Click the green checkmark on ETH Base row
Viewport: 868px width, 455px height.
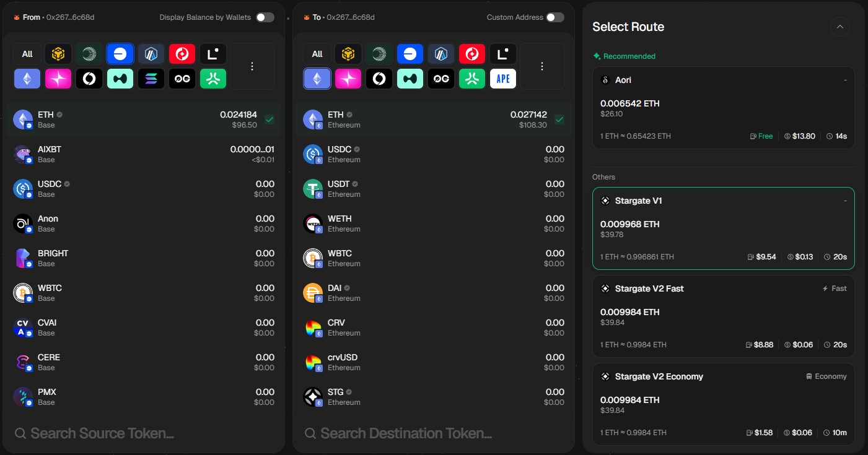270,119
